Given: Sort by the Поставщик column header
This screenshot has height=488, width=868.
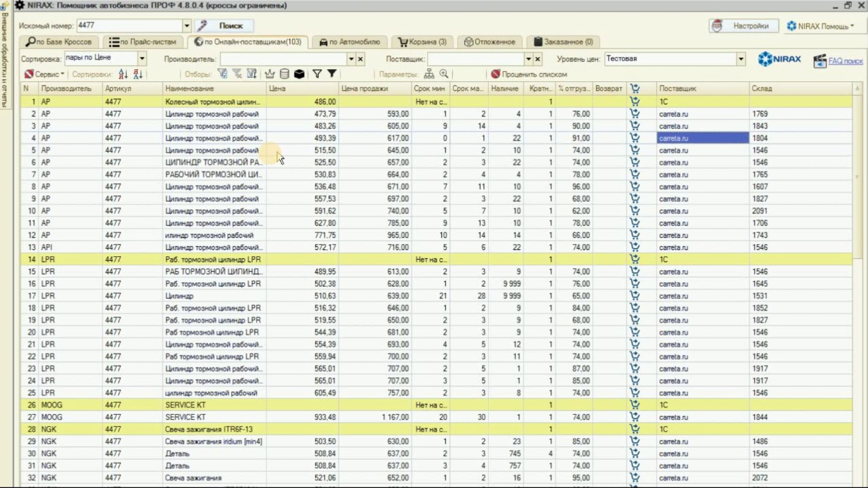Looking at the screenshot, I should [703, 88].
